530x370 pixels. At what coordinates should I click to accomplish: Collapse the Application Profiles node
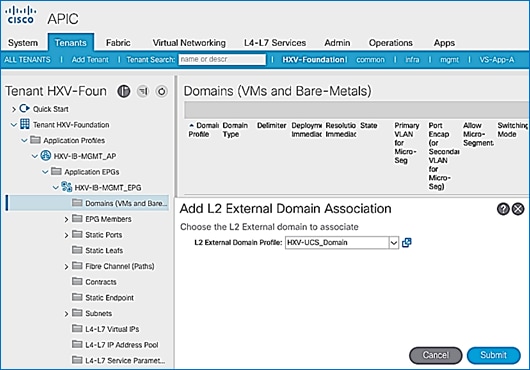click(x=24, y=140)
